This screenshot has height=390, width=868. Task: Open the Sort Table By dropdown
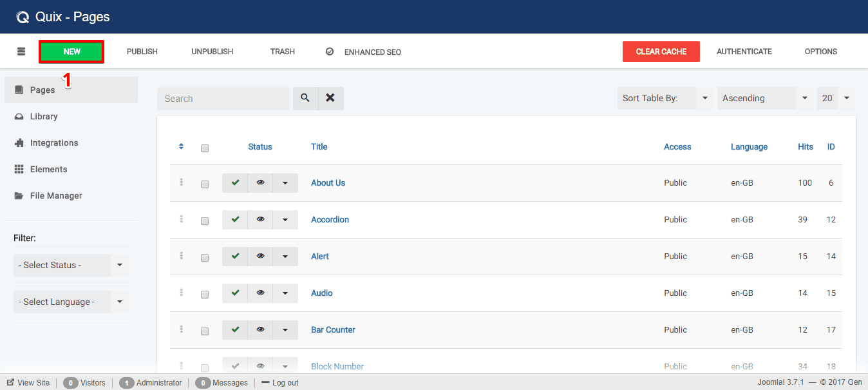click(665, 98)
